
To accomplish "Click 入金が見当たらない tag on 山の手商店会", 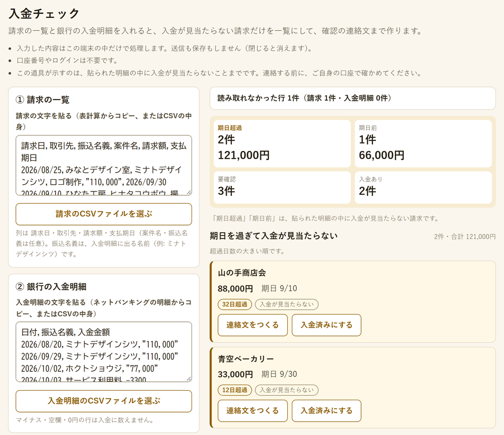I will (x=287, y=304).
